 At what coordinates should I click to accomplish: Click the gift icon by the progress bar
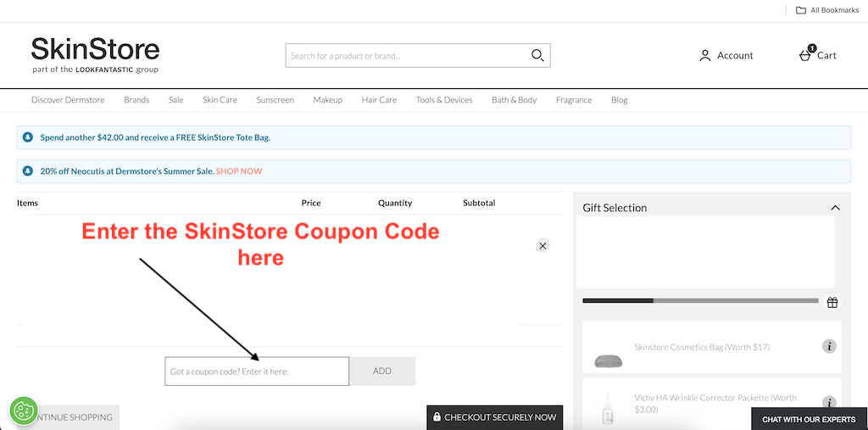pos(832,302)
